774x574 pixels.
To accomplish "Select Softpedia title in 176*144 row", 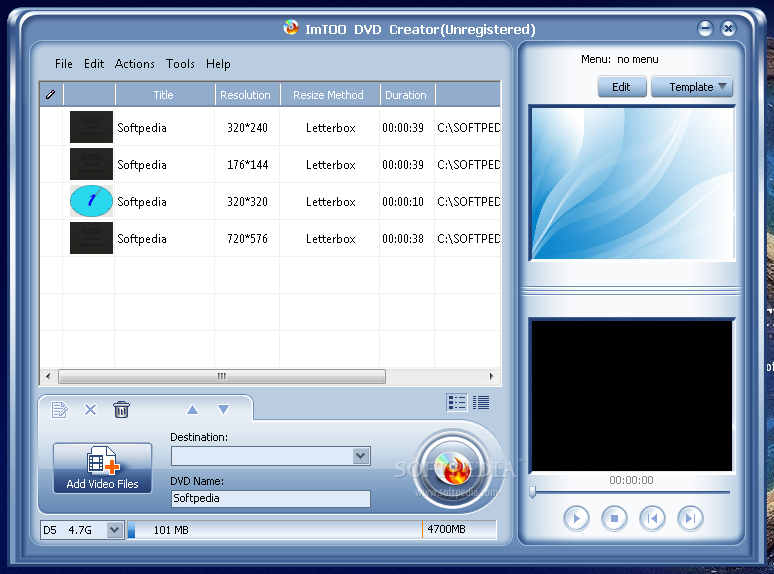I will [142, 165].
